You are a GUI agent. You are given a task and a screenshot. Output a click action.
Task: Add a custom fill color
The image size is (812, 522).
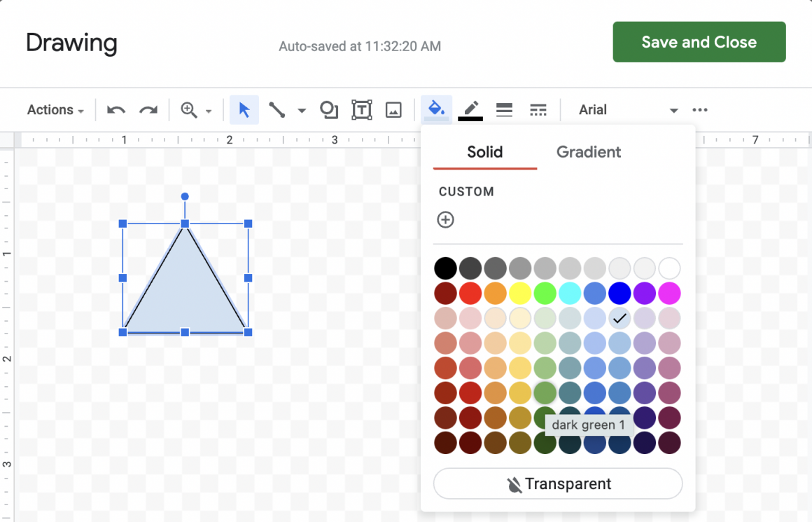[446, 219]
